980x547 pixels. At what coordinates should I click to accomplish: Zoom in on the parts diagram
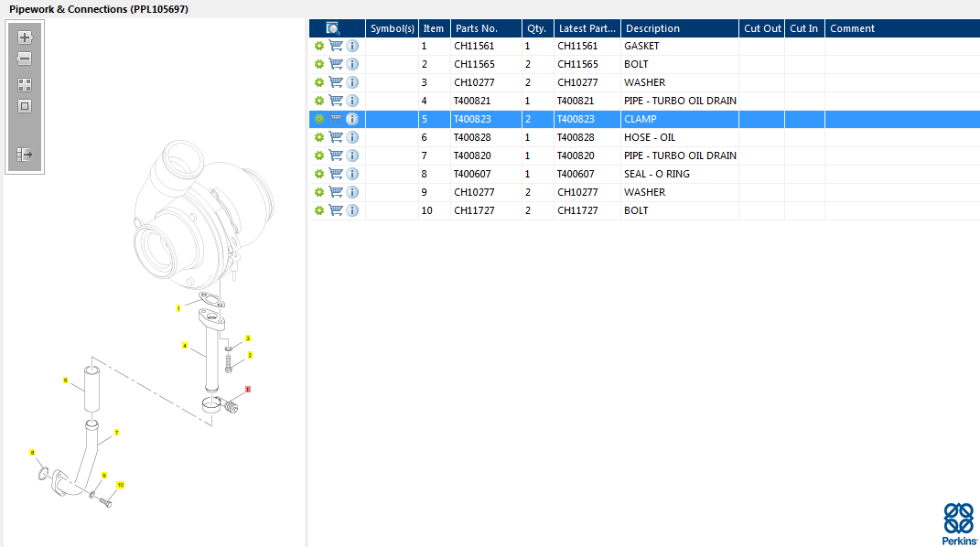pyautogui.click(x=25, y=38)
